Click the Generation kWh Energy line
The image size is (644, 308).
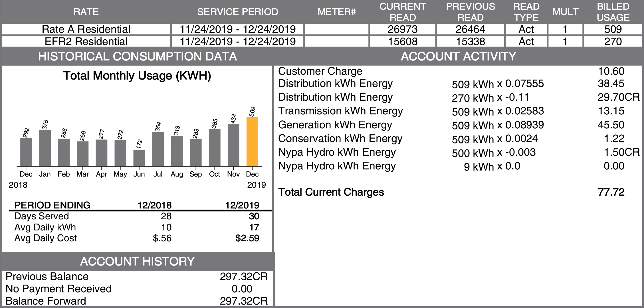(x=335, y=125)
